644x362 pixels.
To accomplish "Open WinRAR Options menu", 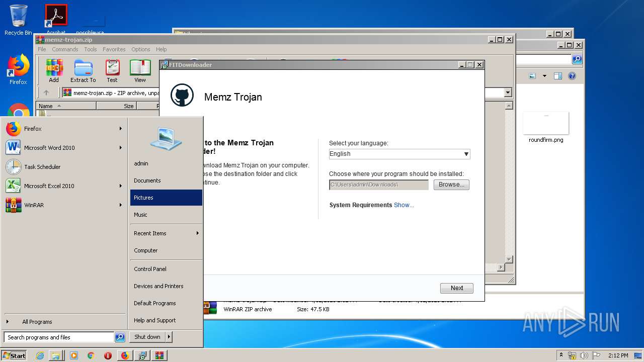I will (141, 49).
